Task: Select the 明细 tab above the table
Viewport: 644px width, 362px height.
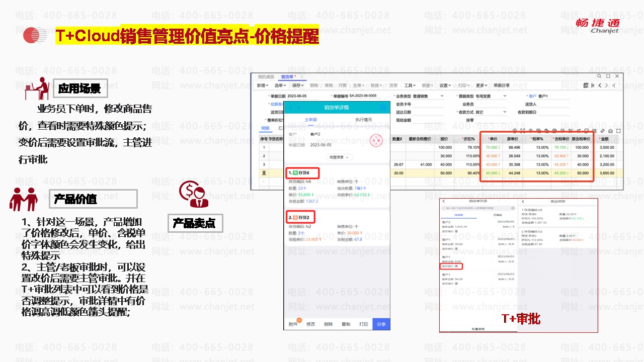Action: (265, 128)
